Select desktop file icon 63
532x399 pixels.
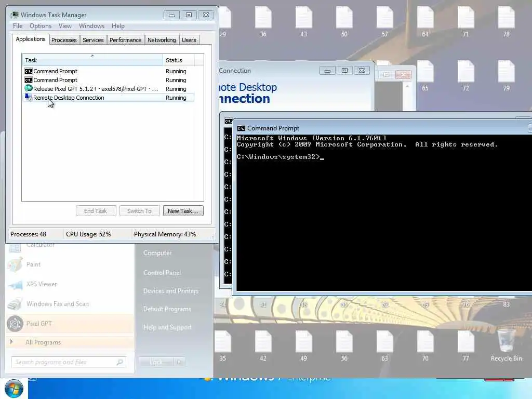tap(385, 342)
